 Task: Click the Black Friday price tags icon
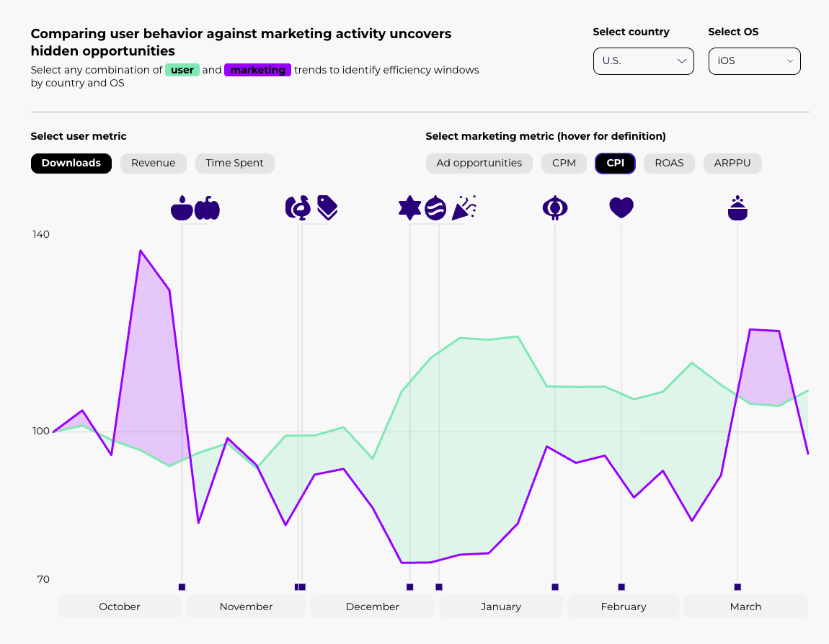327,207
